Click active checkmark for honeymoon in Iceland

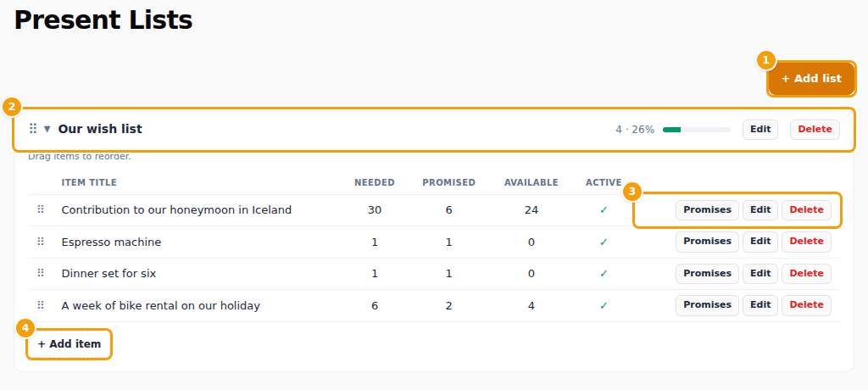[604, 210]
